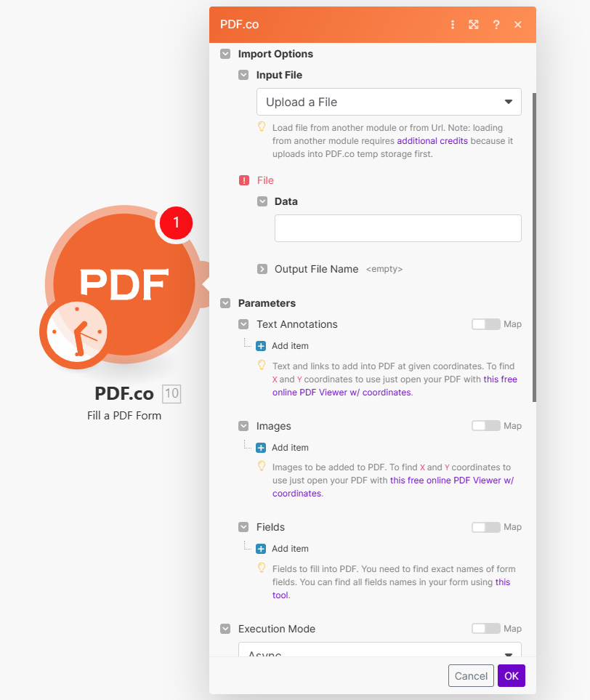Add item under Text Annotations
The image size is (590, 700).
283,346
